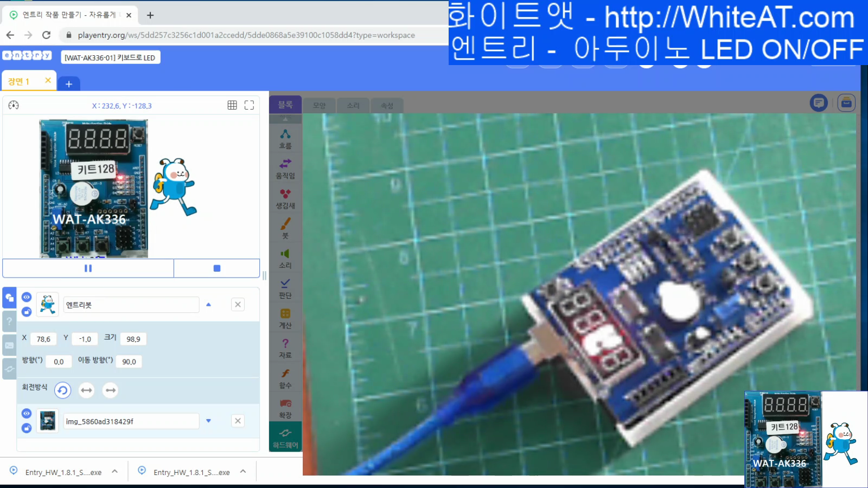
Task: Edit the X position value 78.6
Action: pos(43,339)
